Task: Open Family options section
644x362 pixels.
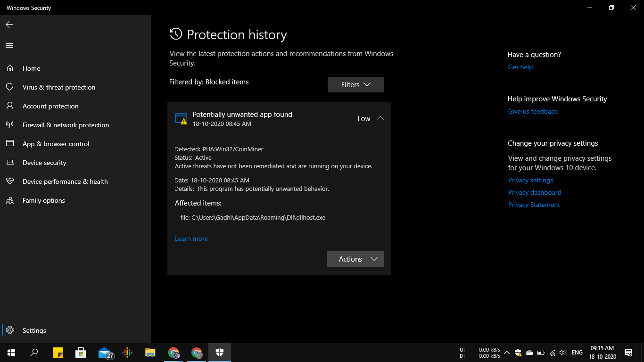Action: click(x=43, y=200)
